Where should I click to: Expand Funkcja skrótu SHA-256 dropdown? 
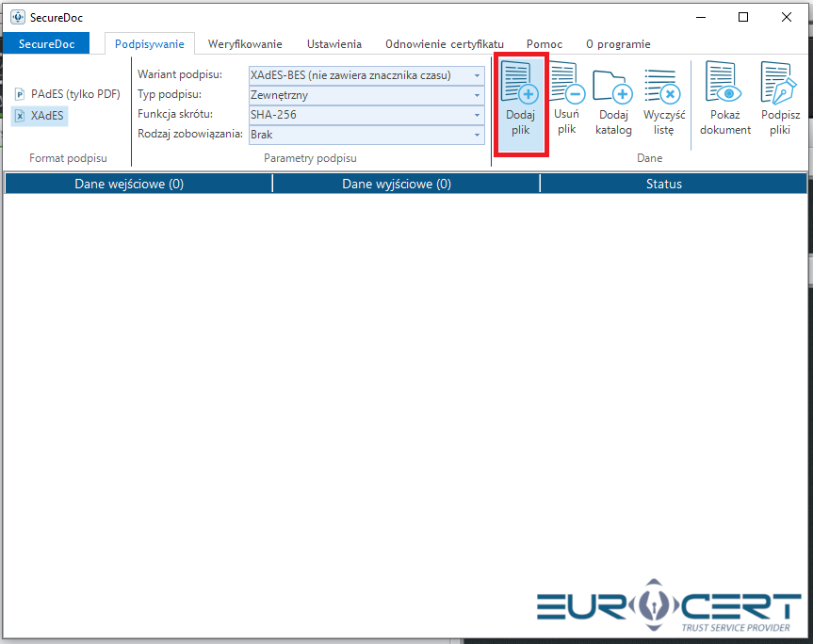coord(477,115)
